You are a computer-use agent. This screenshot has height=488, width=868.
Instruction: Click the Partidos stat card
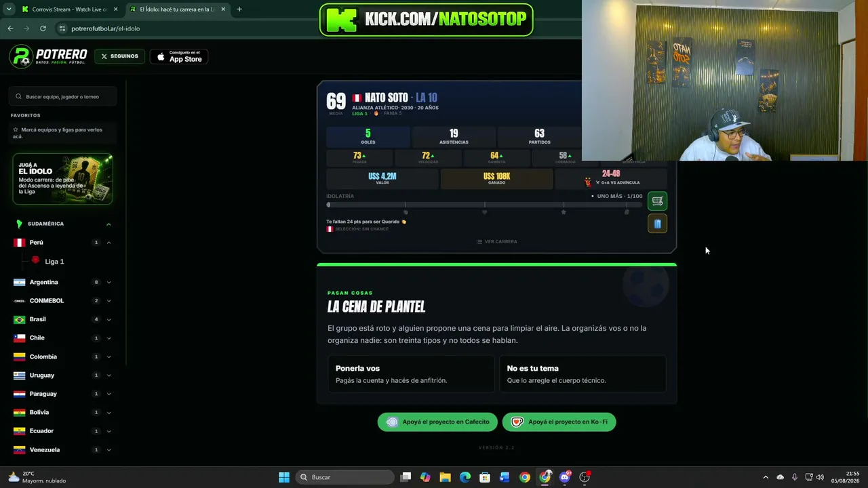539,136
